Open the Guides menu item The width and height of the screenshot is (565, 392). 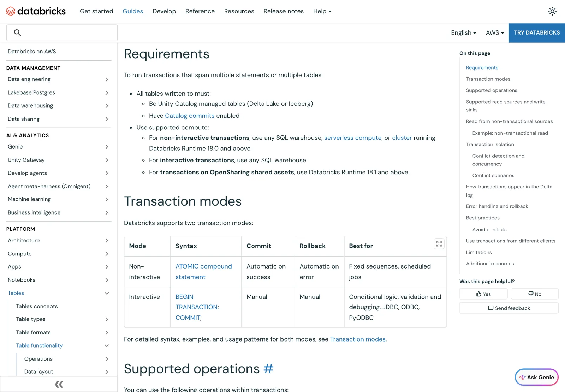133,11
